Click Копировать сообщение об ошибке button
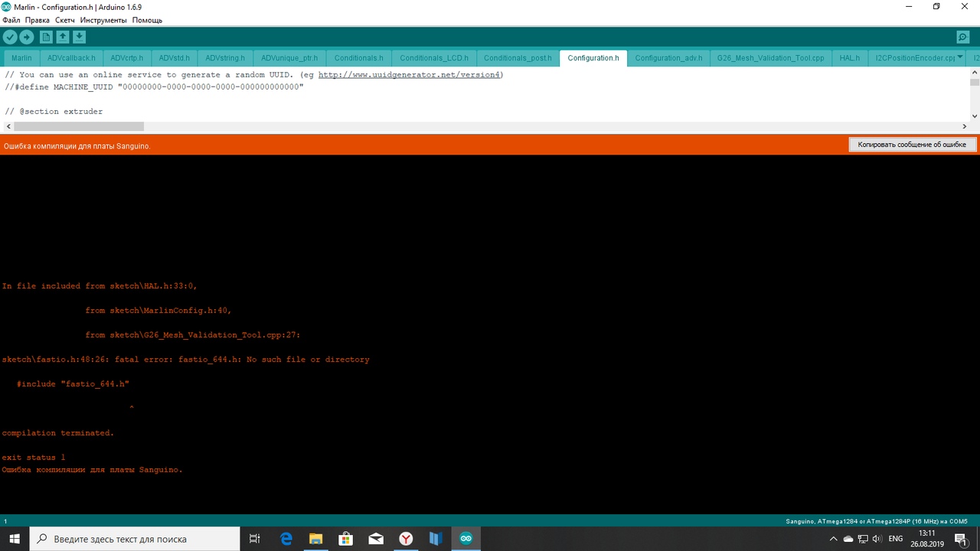980x551 pixels. [912, 145]
